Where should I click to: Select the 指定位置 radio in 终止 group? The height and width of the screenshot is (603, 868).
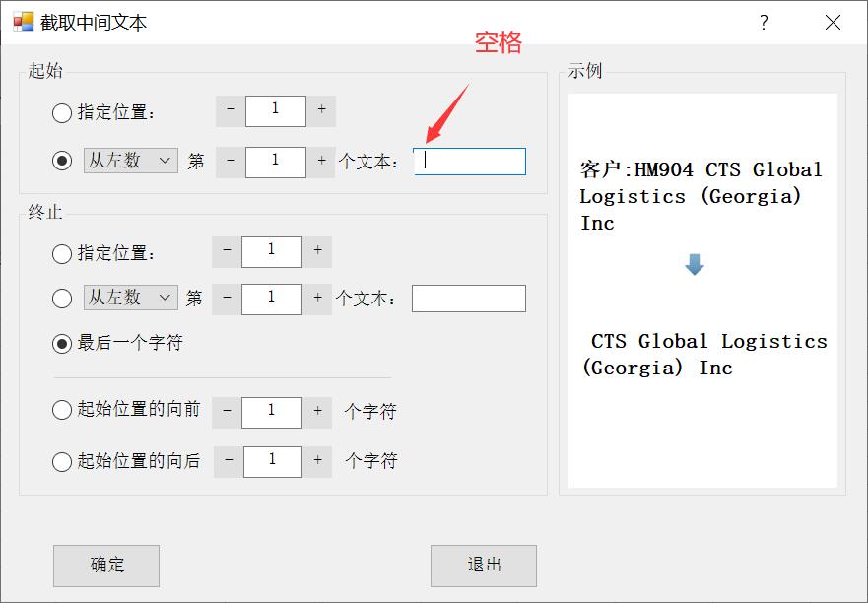click(x=62, y=254)
